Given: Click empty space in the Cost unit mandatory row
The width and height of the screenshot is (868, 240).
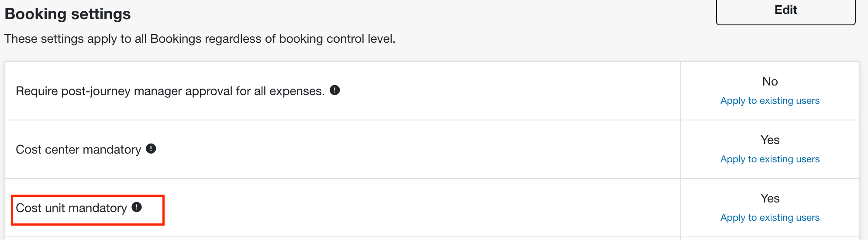Looking at the screenshot, I should 415,208.
